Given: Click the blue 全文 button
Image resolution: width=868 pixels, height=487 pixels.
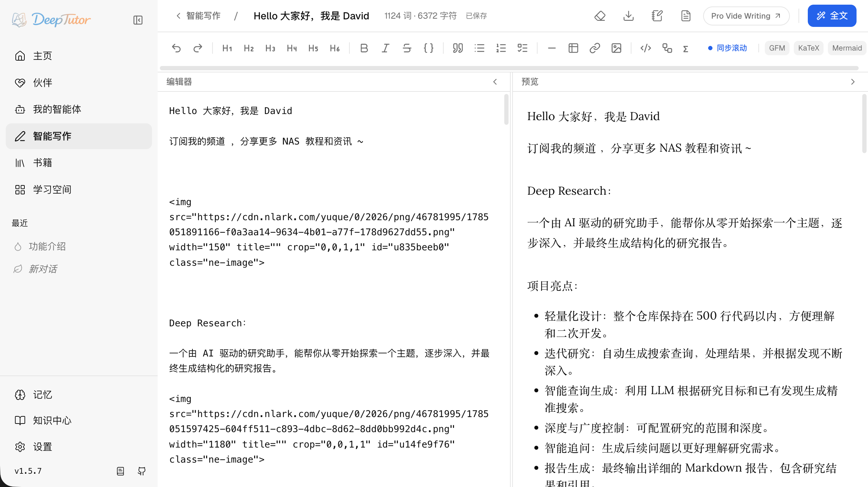Looking at the screenshot, I should coord(832,16).
